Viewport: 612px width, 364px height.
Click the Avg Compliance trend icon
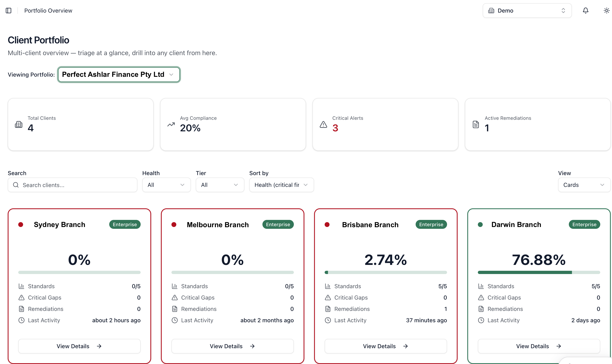171,124
